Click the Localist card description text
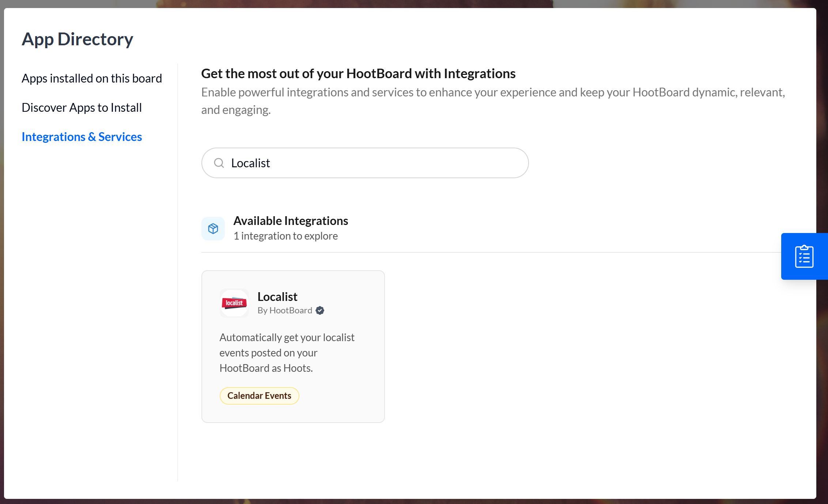 tap(287, 353)
